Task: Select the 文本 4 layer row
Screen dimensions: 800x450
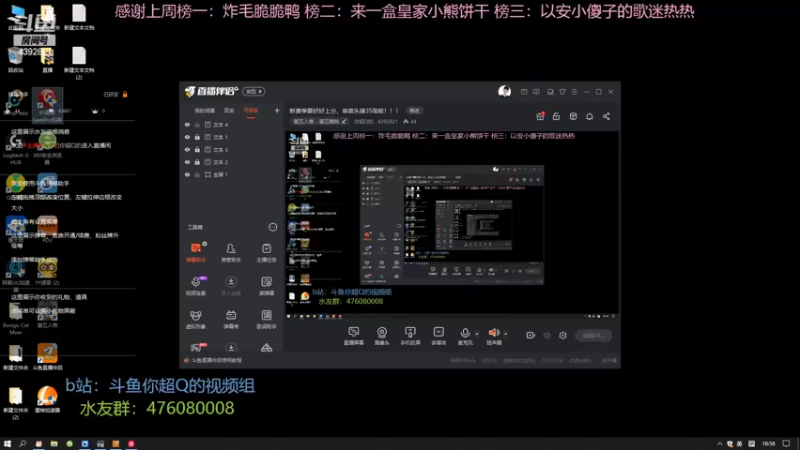Action: (x=232, y=124)
